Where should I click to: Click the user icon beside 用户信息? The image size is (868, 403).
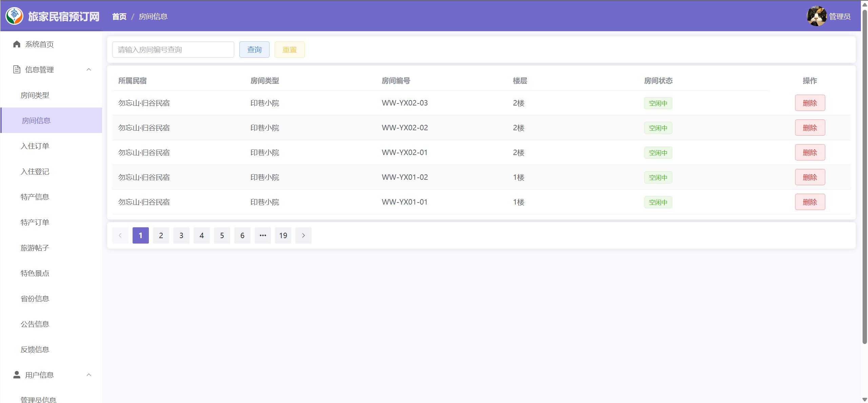(x=17, y=375)
